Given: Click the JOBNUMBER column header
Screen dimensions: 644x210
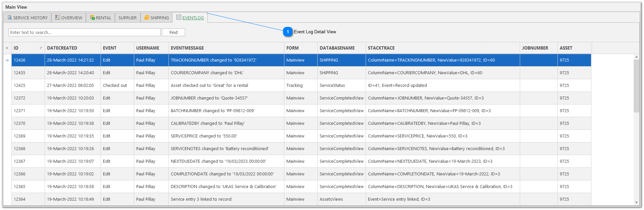Looking at the screenshot, I should [538, 48].
